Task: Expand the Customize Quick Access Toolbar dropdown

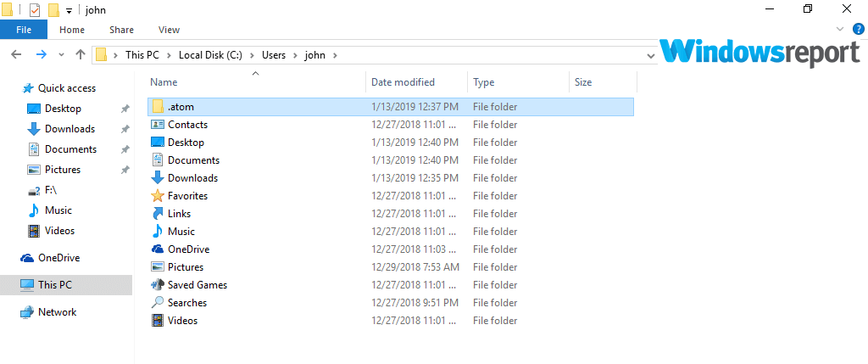Action: pyautogui.click(x=69, y=11)
